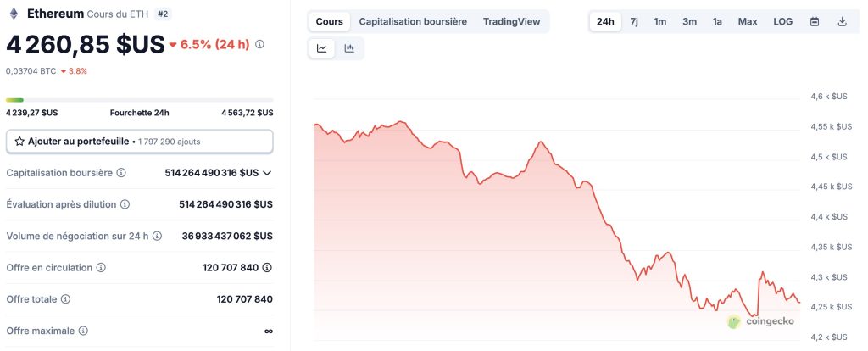This screenshot has height=351, width=868.
Task: Click the info icon beside 24 h change
Action: coord(259,44)
